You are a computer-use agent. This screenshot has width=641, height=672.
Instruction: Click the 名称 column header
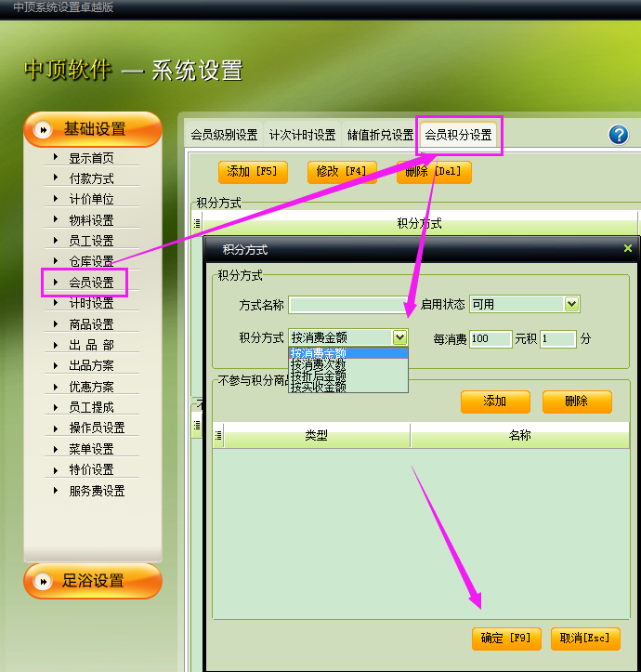[x=519, y=435]
